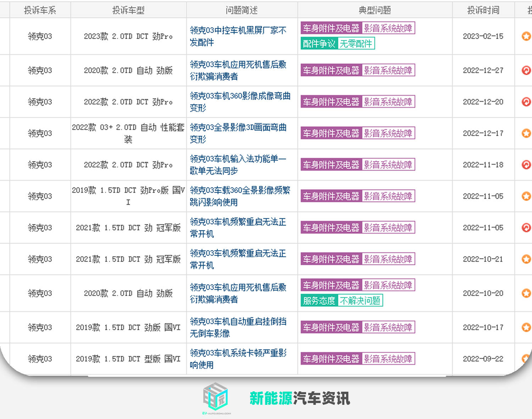This screenshot has height=419, width=532.
Task: Select the 领克03 series cell in the 2022-10-17 row
Action: pos(40,327)
